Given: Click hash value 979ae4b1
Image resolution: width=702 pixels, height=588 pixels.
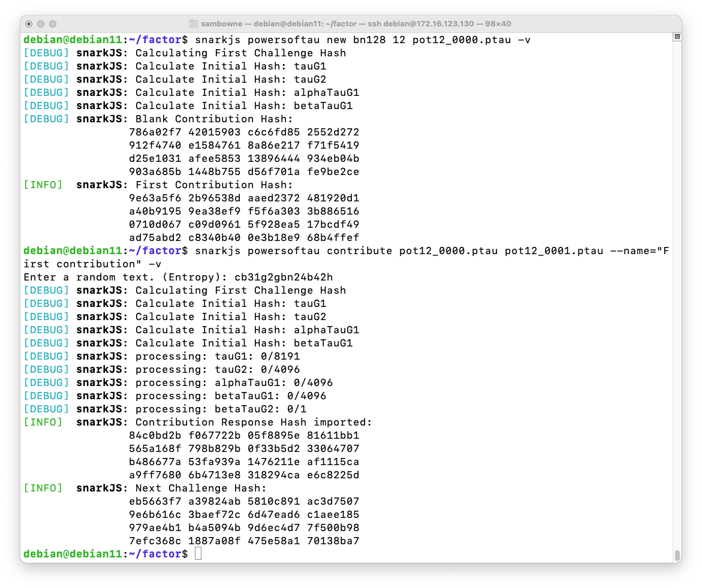Looking at the screenshot, I should coord(155,528).
